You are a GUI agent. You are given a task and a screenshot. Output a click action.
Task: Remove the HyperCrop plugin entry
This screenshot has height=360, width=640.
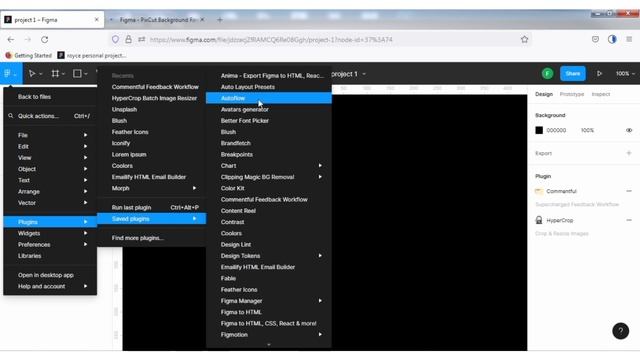(629, 220)
